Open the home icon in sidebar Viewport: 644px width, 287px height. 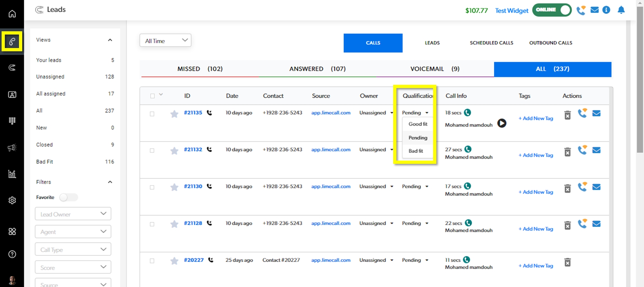(x=12, y=14)
